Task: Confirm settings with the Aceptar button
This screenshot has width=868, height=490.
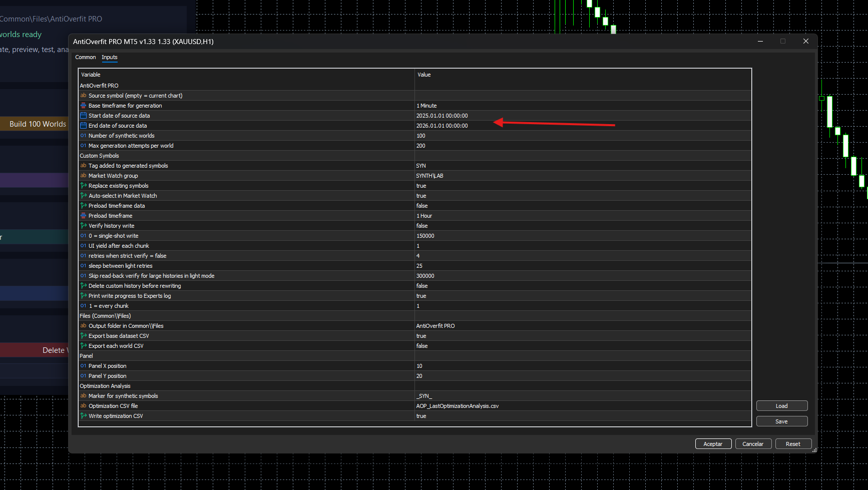Action: pos(713,444)
